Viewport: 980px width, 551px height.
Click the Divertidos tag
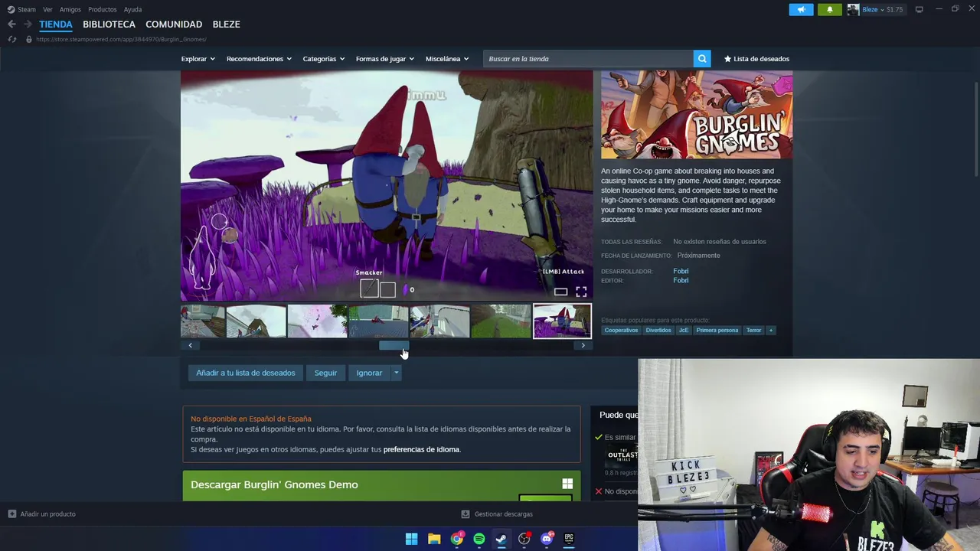point(658,331)
